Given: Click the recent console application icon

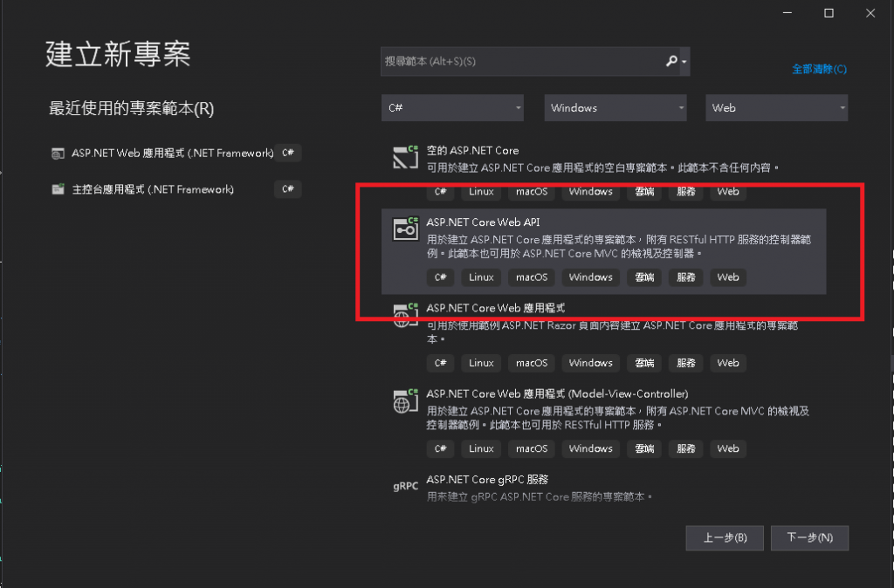Looking at the screenshot, I should (58, 189).
